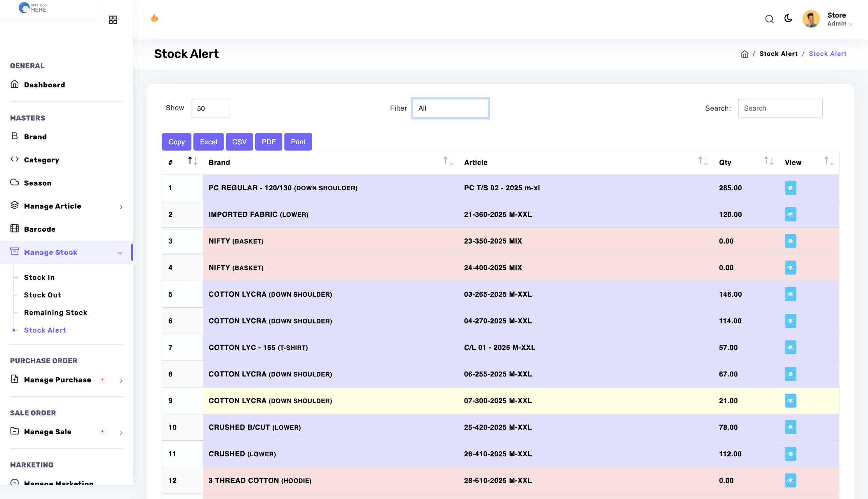The width and height of the screenshot is (868, 499).
Task: Click the home icon in breadcrumb
Action: click(744, 54)
